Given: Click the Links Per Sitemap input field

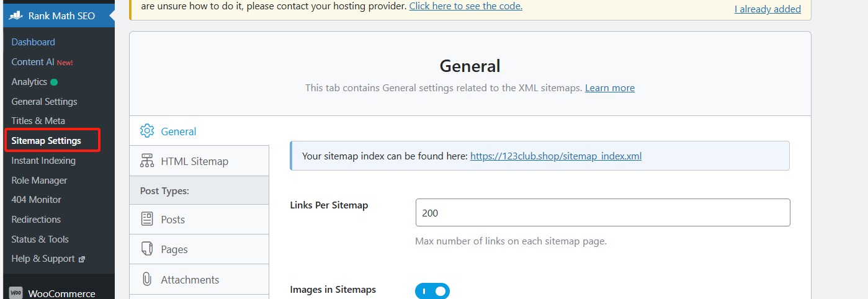Looking at the screenshot, I should 602,213.
